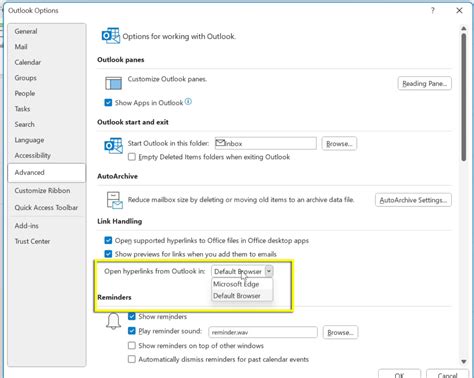This screenshot has height=378, width=474.
Task: Open the People options category
Action: (x=47, y=93)
